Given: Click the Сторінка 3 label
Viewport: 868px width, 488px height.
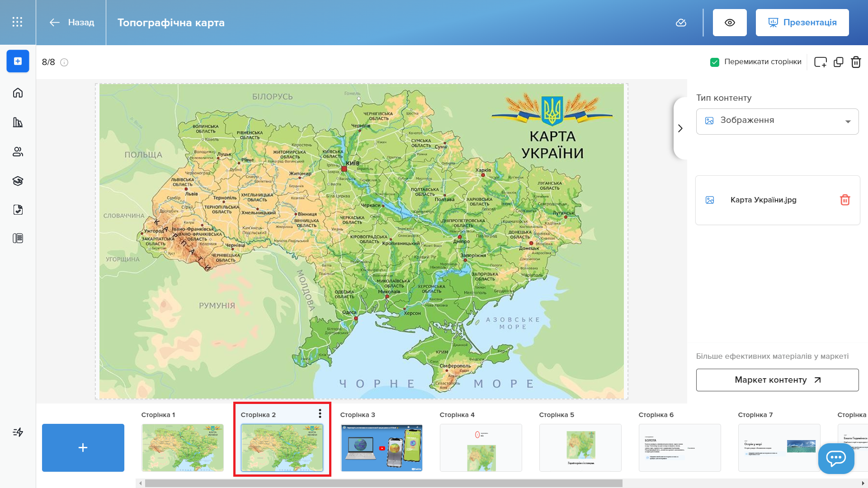Looking at the screenshot, I should tap(358, 415).
